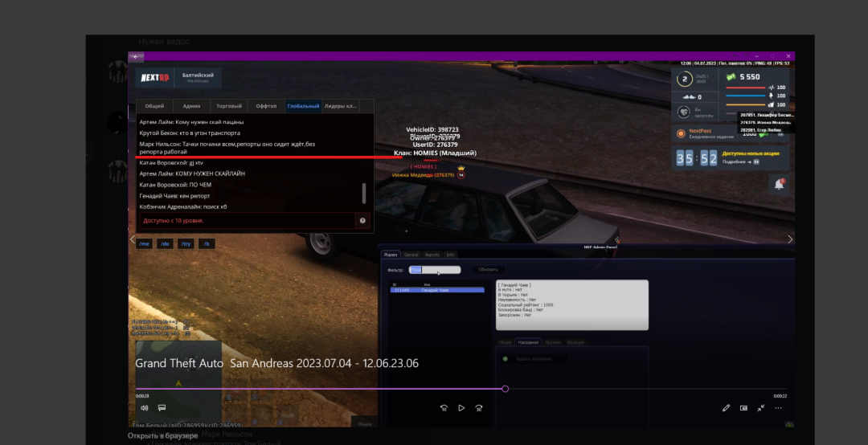Image resolution: width=868 pixels, height=445 pixels.
Task: Click chat message "Кобэнчик Адреналайн: поиск кб"
Action: coord(183,207)
